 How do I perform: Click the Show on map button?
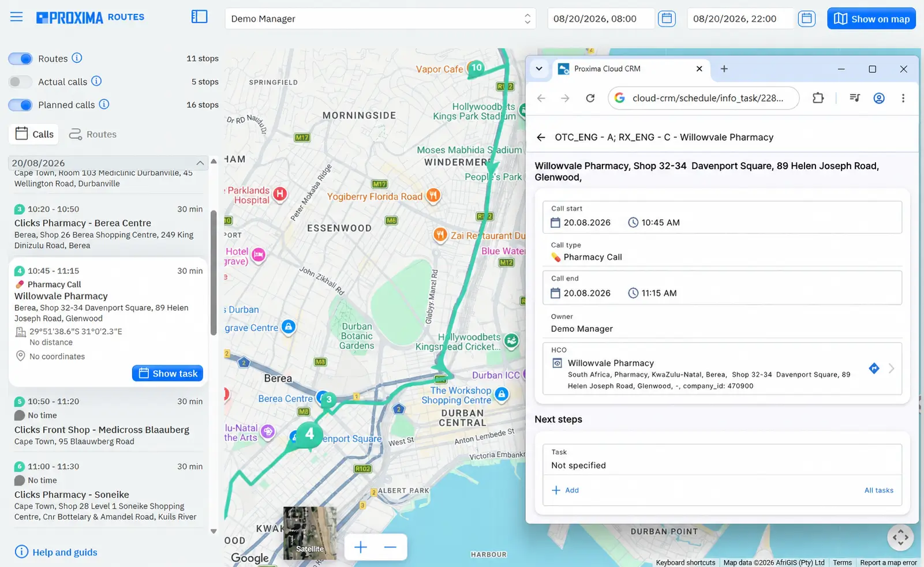click(871, 18)
